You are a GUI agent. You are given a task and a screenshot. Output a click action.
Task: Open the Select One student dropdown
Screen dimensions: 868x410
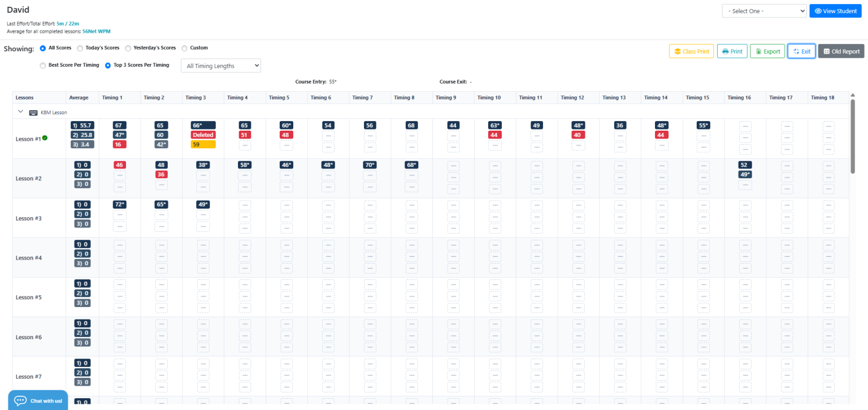pos(764,11)
